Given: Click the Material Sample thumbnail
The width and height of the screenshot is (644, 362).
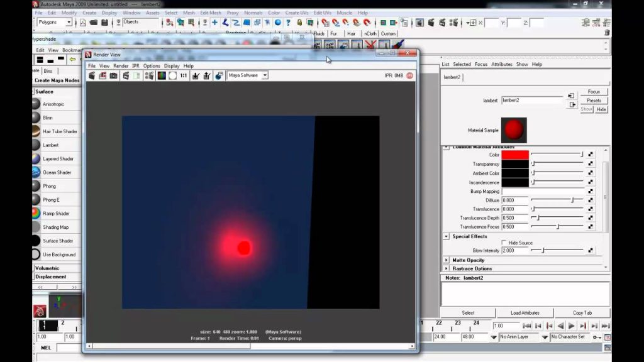Looking at the screenshot, I should click(x=514, y=130).
